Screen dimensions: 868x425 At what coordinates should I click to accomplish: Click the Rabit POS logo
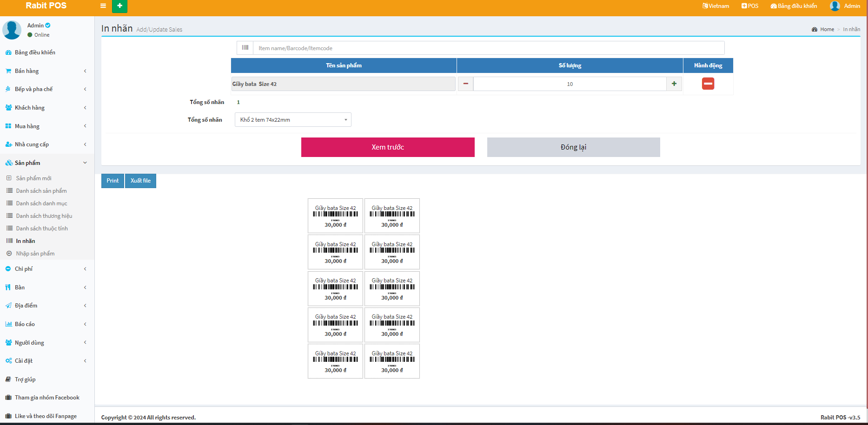pos(46,6)
